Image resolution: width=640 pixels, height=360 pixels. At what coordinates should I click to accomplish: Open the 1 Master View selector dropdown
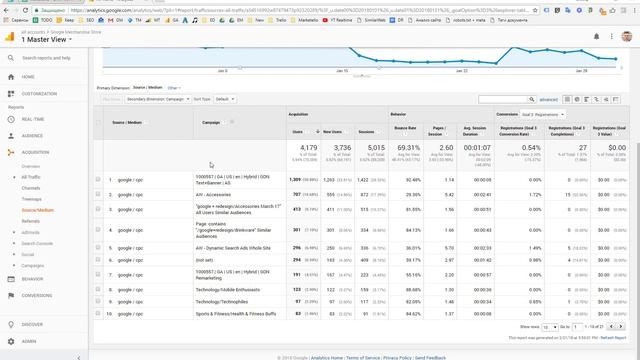(47, 40)
